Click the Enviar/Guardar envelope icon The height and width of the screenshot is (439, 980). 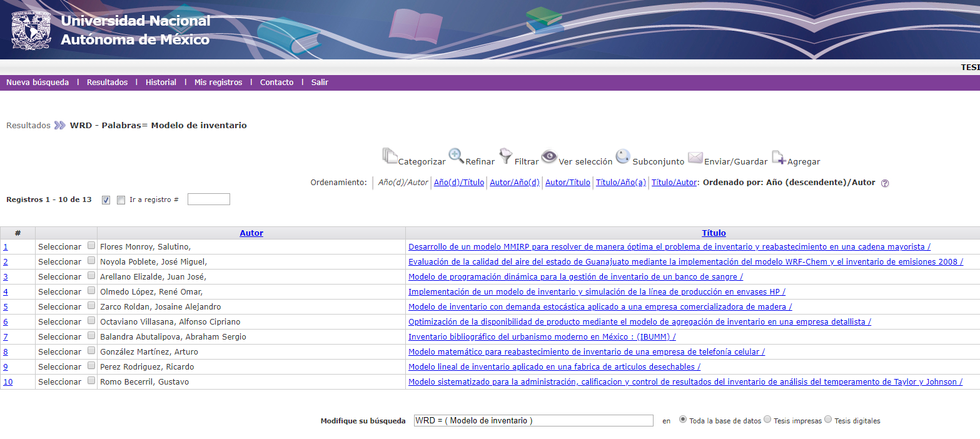click(696, 158)
